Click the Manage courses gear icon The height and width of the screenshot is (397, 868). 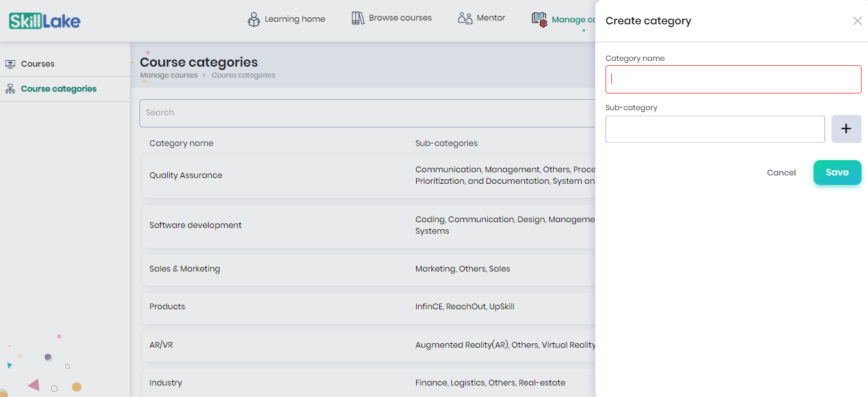pos(539,19)
